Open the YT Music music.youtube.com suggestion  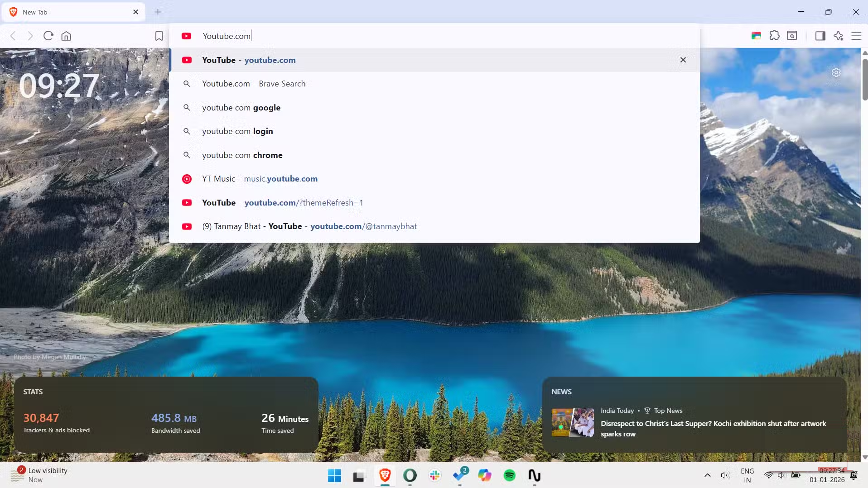434,179
